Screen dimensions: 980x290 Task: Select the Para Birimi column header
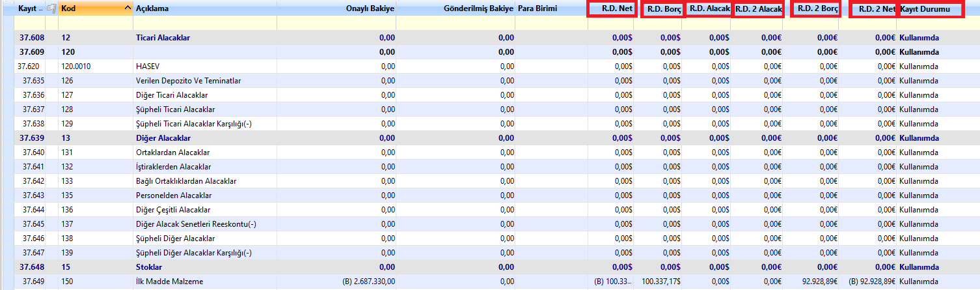(538, 9)
